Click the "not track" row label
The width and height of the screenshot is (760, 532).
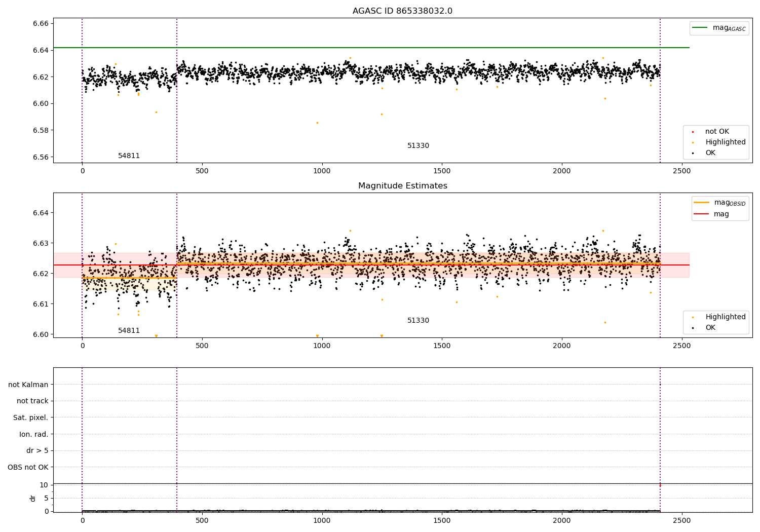pyautogui.click(x=32, y=401)
